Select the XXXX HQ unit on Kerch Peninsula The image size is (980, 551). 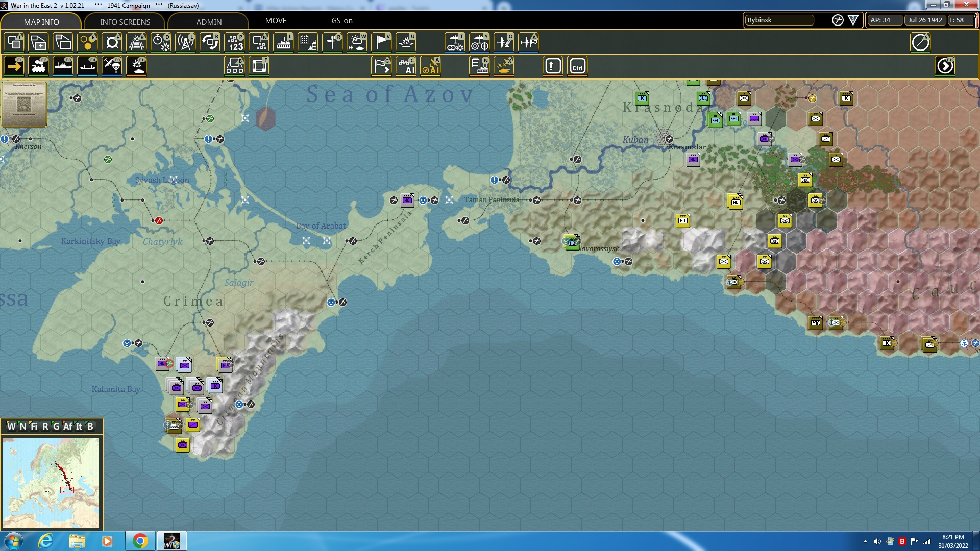(407, 199)
